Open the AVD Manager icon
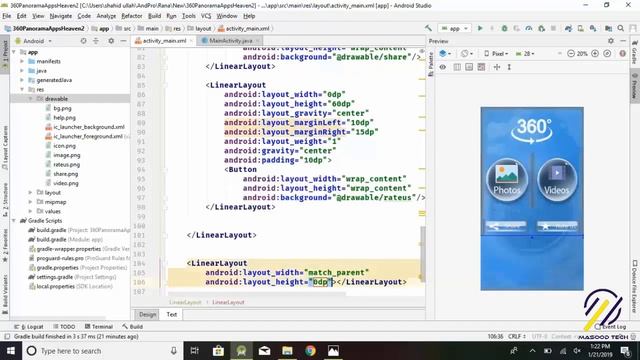This screenshot has width=640, height=360. pos(580,28)
